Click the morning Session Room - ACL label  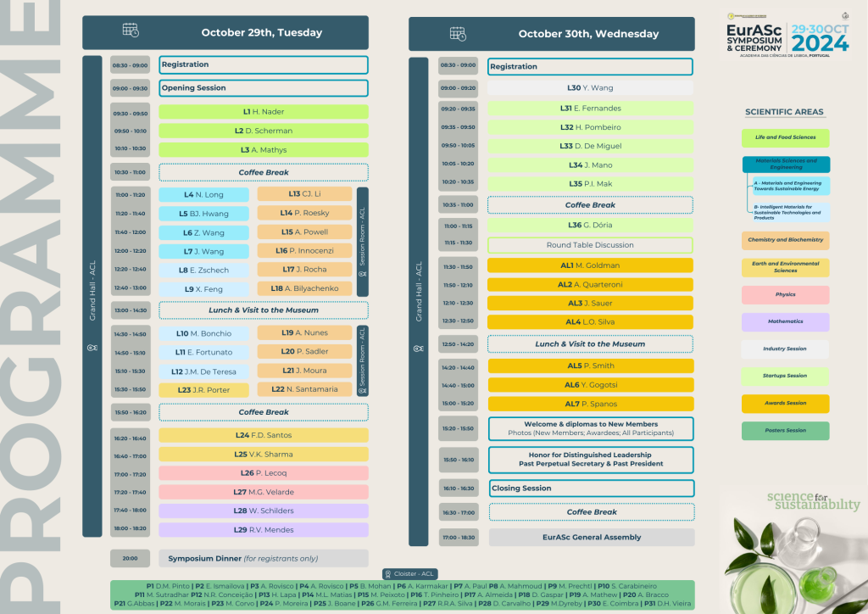click(x=363, y=242)
